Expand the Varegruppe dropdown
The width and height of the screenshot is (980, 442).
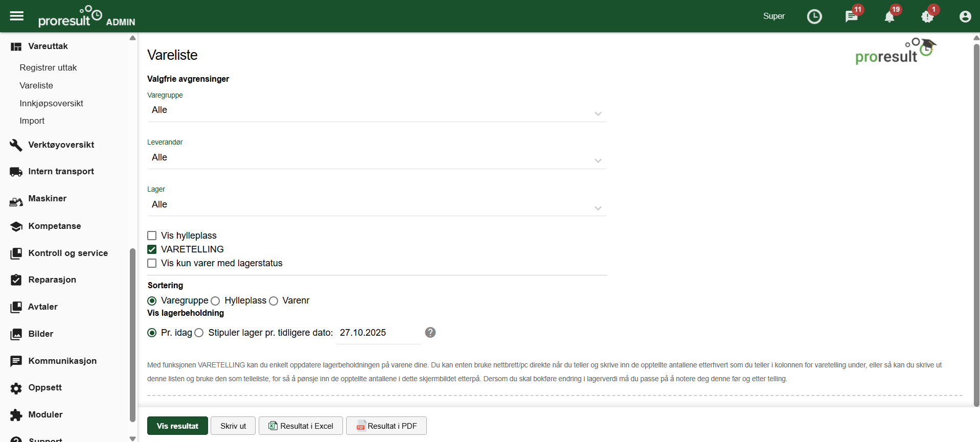376,111
